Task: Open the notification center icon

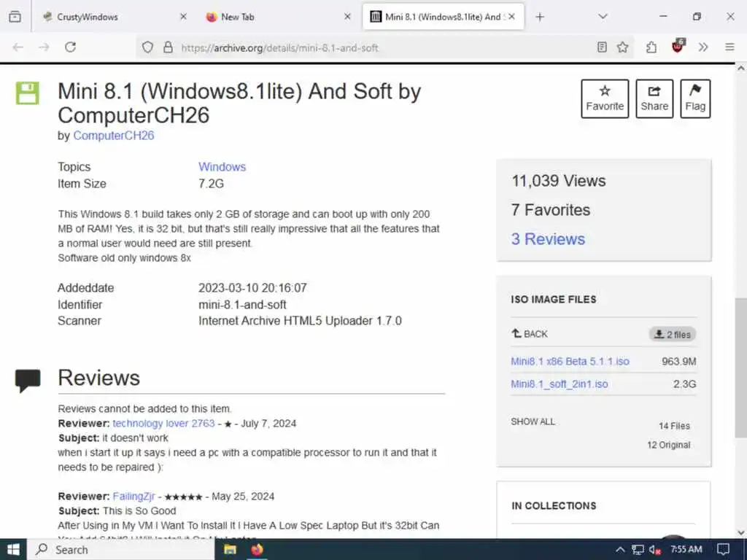Action: pyautogui.click(x=723, y=550)
